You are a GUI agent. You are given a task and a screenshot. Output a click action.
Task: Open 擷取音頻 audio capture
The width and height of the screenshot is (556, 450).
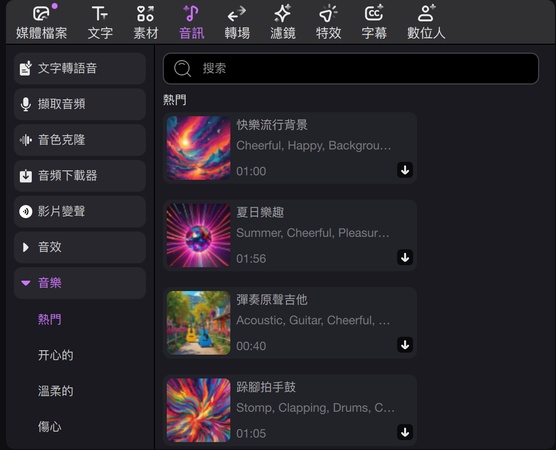(x=80, y=104)
